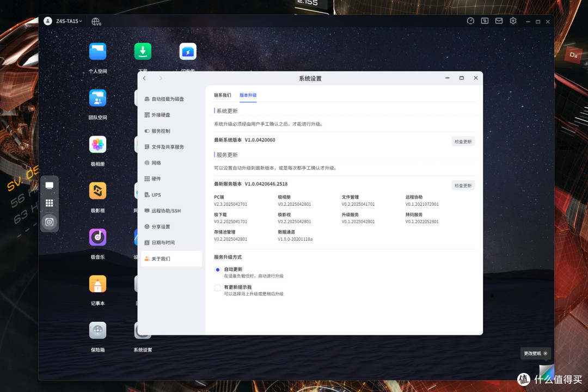The image size is (588, 392).
Task: Open 自动挂载为磁盘 settings section
Action: (171, 99)
